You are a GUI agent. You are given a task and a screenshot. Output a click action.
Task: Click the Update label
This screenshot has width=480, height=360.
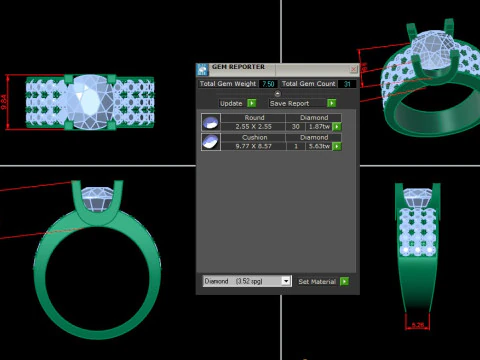(231, 103)
